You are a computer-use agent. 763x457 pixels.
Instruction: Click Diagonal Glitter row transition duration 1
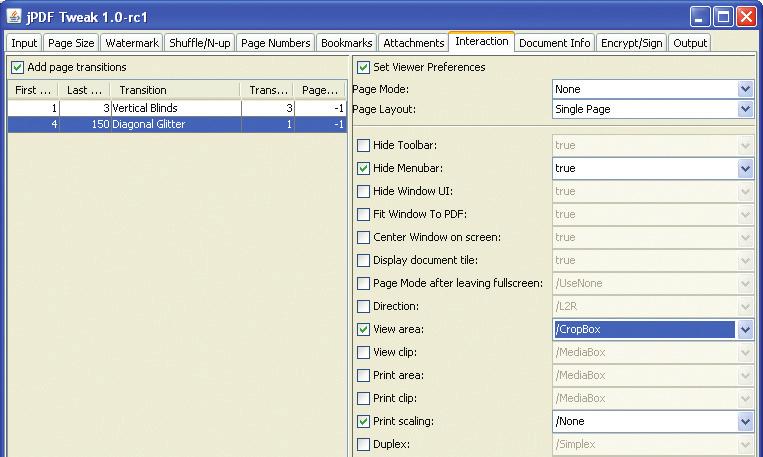pos(268,124)
